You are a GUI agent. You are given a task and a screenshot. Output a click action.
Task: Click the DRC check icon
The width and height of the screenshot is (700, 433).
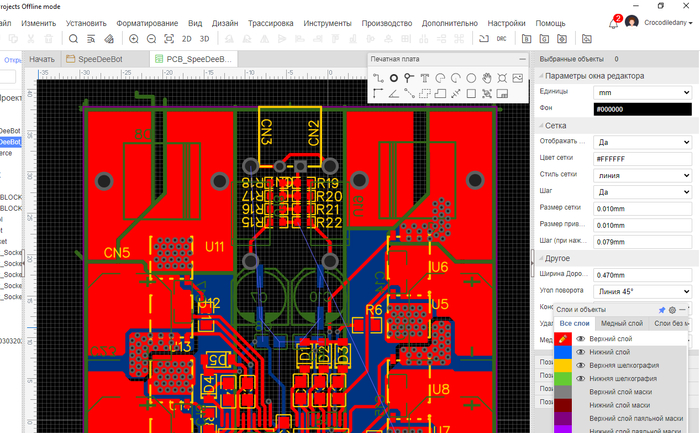pyautogui.click(x=501, y=39)
